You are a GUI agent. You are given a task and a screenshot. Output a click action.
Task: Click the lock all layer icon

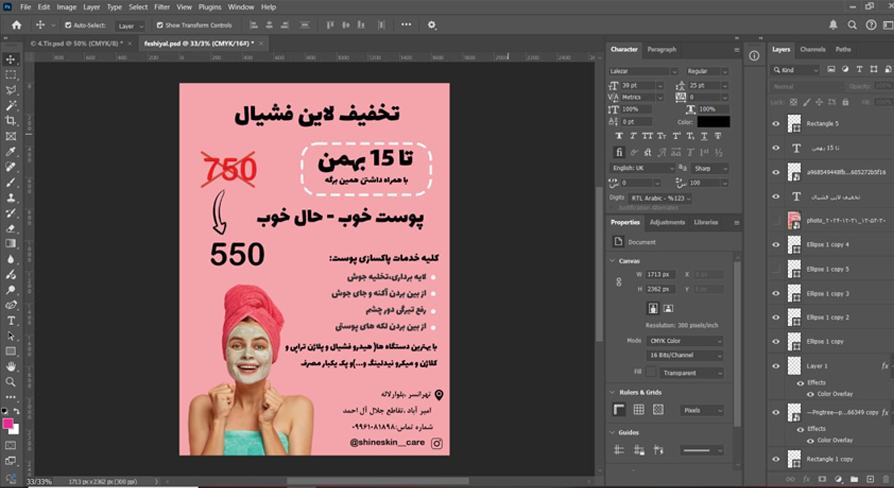tap(846, 102)
